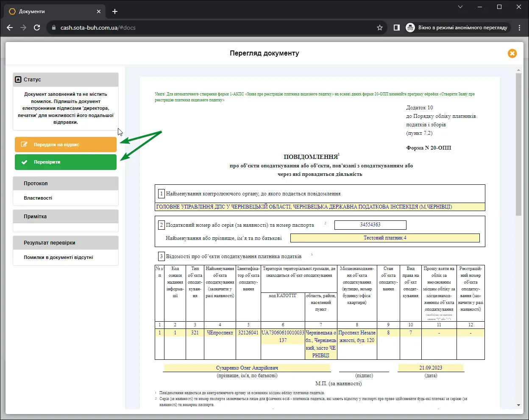Click the Передати на підпис button
529x420 pixels.
[66, 145]
